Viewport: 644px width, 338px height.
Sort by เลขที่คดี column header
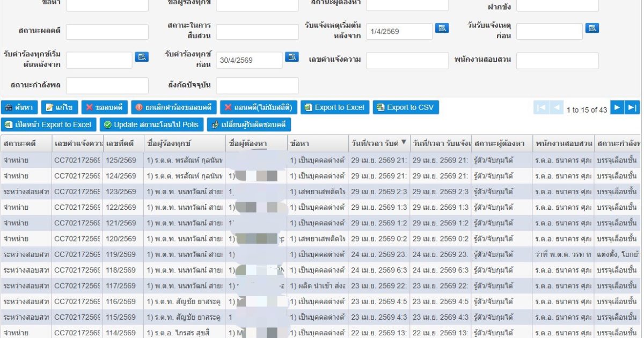[123, 143]
